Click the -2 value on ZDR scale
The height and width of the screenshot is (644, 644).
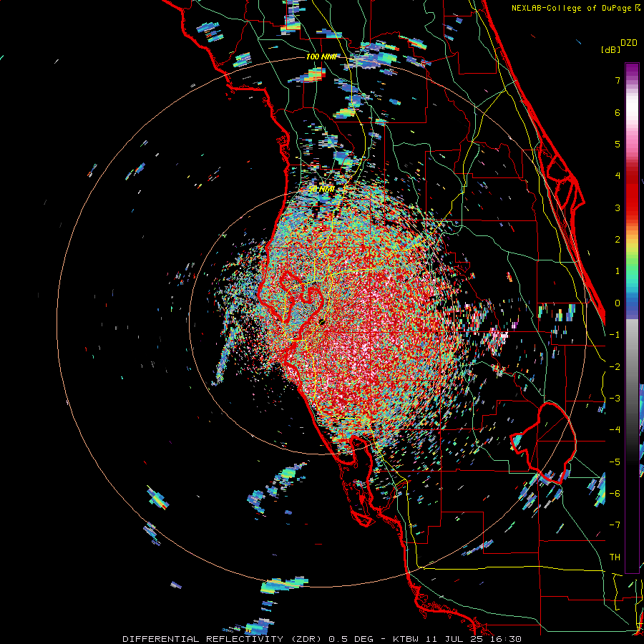(x=615, y=366)
